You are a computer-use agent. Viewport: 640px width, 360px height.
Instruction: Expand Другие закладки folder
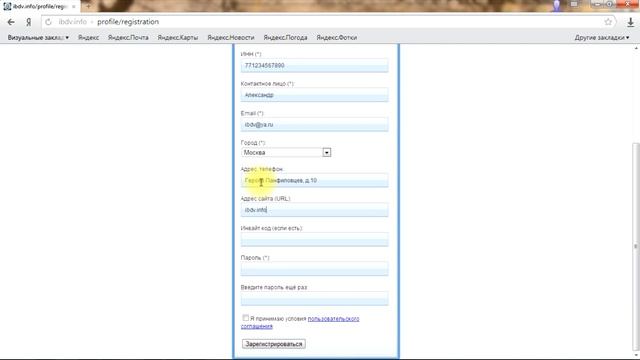(602, 38)
